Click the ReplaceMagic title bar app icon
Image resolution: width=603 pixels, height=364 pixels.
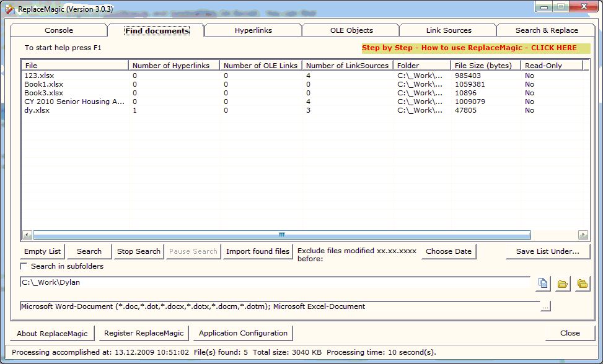pos(10,9)
